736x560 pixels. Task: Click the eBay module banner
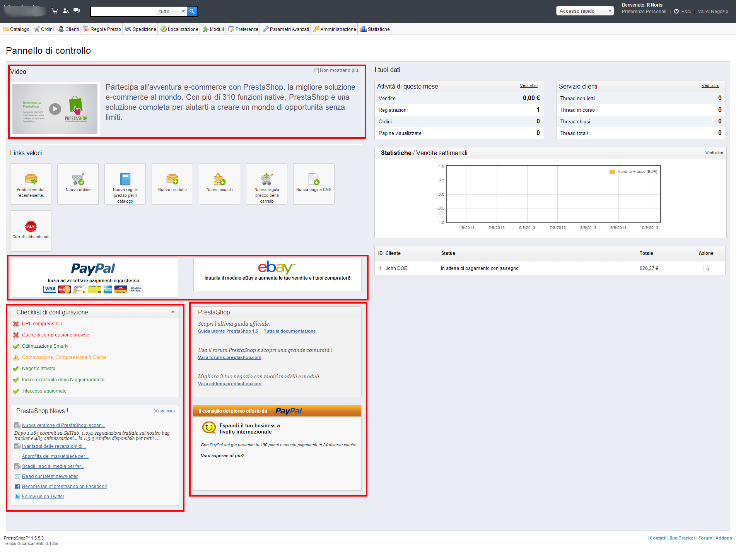click(277, 275)
